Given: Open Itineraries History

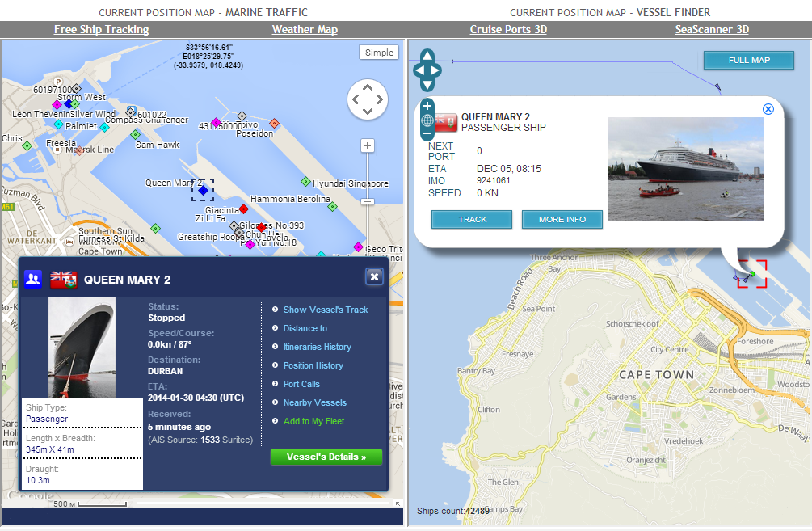Looking at the screenshot, I should coord(317,347).
